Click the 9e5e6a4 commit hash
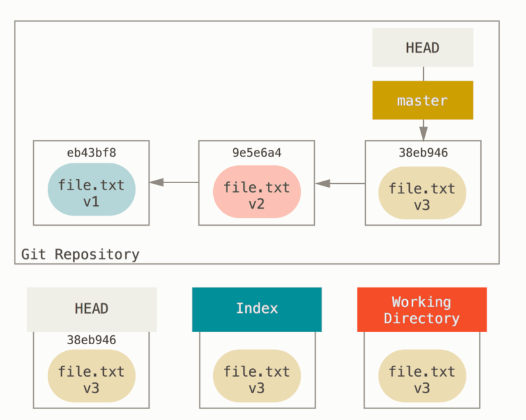526x420 pixels. click(256, 153)
